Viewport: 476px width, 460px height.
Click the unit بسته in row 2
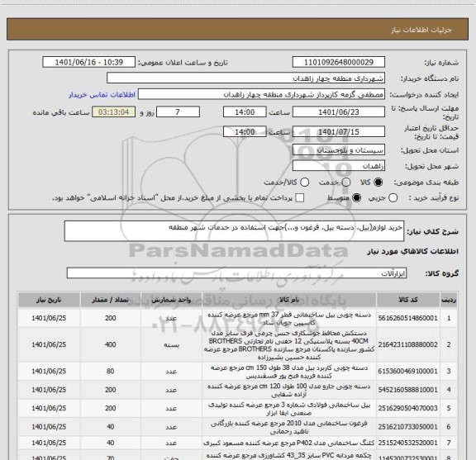tap(172, 345)
